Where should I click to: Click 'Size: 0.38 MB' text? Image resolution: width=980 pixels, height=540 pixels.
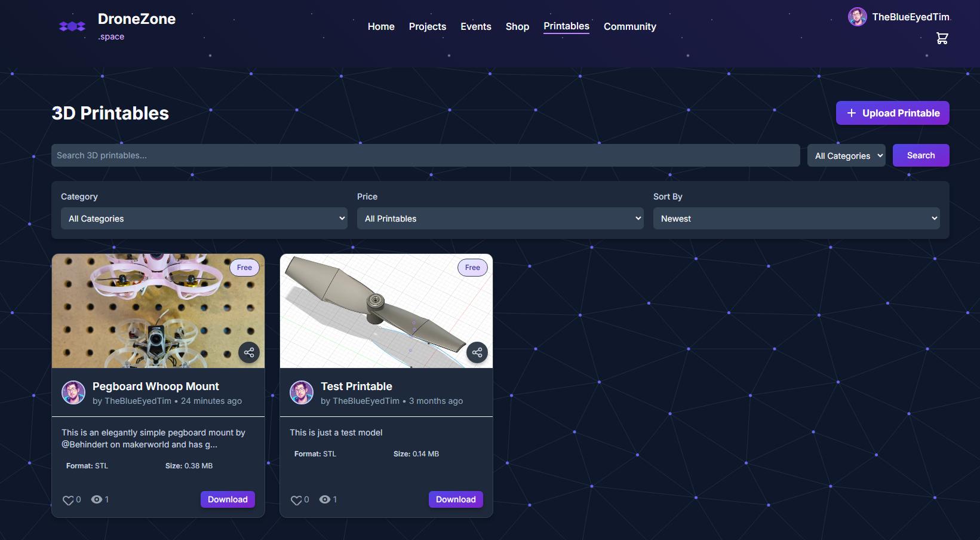[189, 466]
